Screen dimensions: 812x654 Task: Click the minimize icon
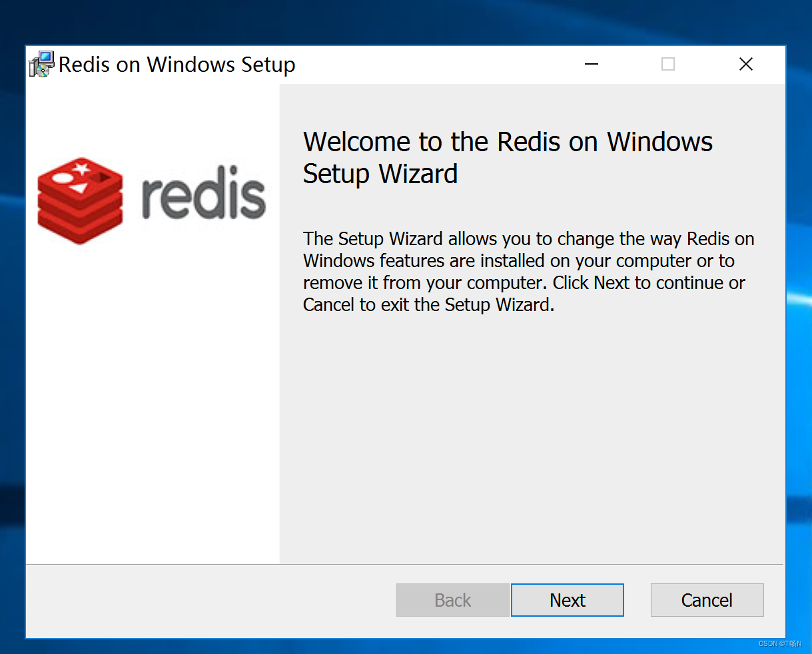pyautogui.click(x=591, y=64)
